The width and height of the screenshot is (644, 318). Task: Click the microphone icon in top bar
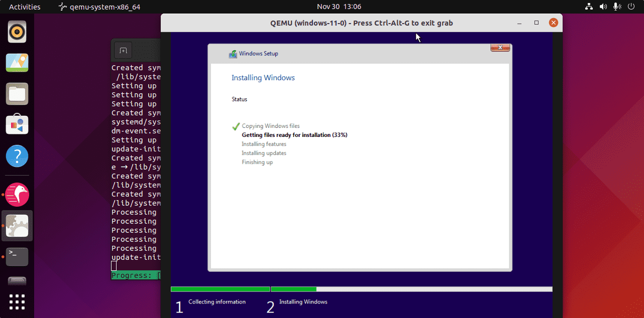coord(616,7)
